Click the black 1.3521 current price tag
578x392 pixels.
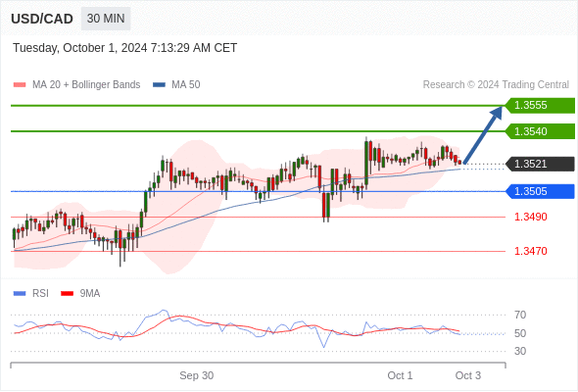[540, 164]
